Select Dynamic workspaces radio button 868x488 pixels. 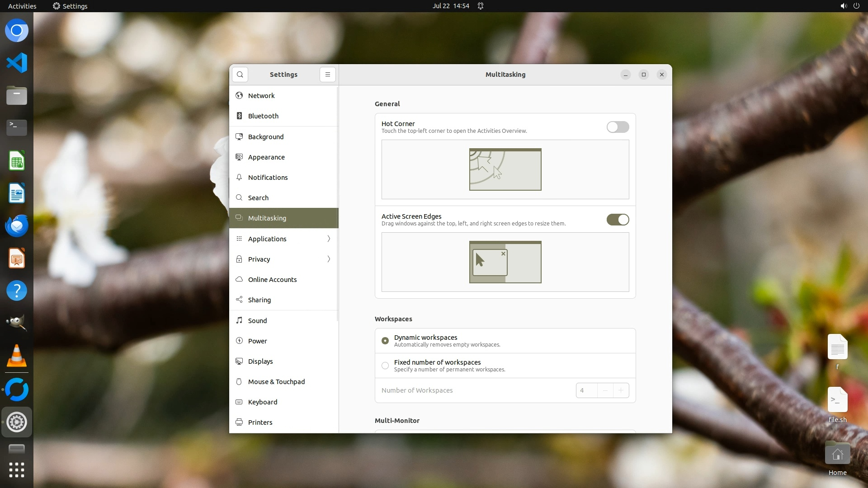(385, 341)
